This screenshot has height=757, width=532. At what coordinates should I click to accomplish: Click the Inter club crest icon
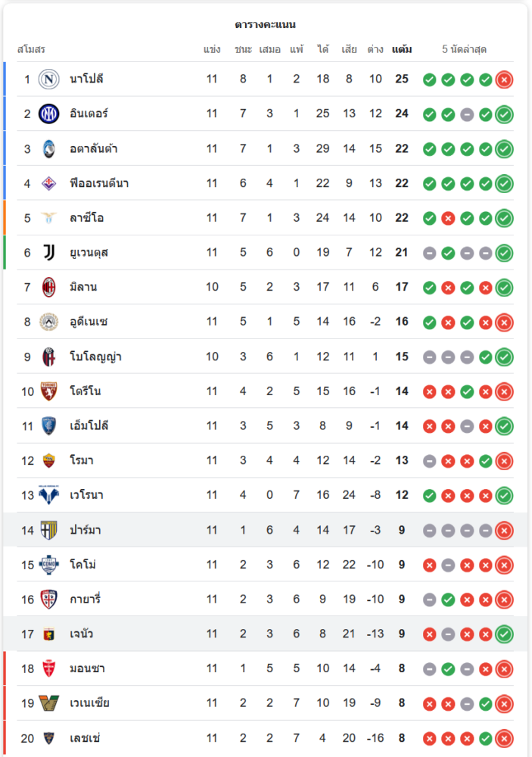[49, 114]
